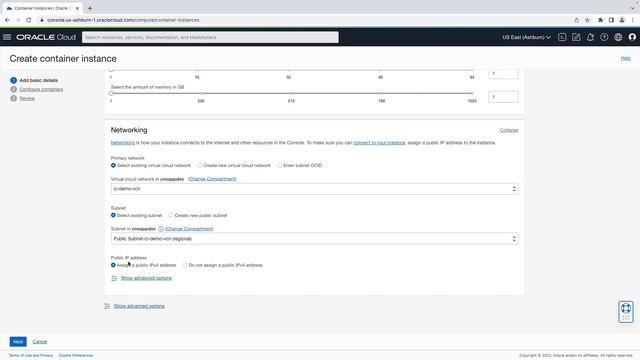Click the info icon next to Subnet compartment
The height and width of the screenshot is (360, 640).
click(161, 229)
